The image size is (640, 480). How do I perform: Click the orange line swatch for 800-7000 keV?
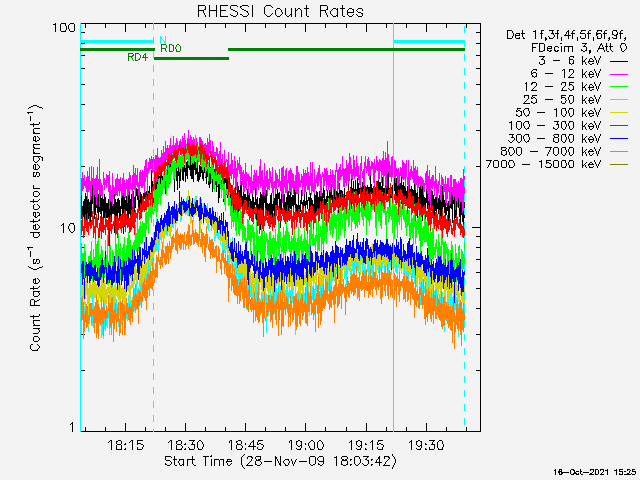coord(619,152)
